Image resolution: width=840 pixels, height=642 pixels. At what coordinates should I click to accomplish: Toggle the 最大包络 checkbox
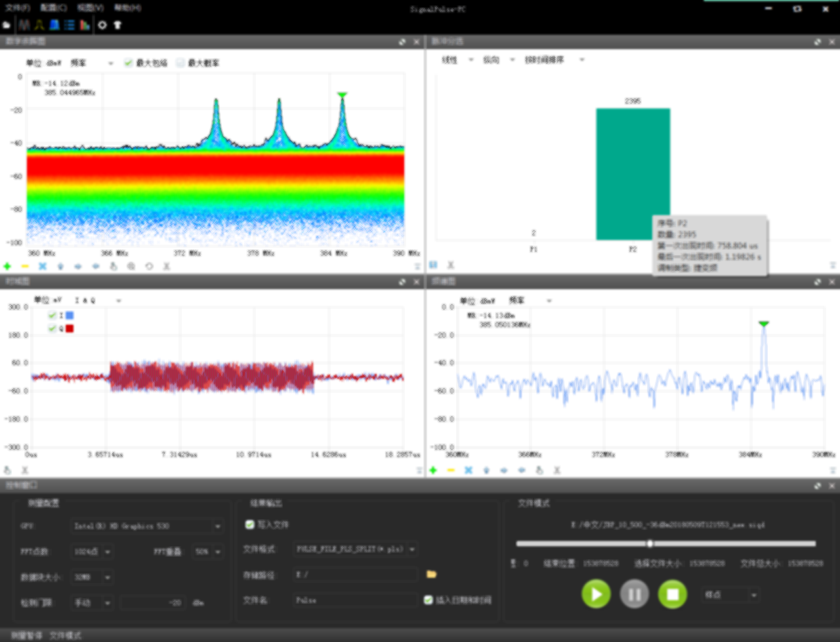(x=129, y=63)
